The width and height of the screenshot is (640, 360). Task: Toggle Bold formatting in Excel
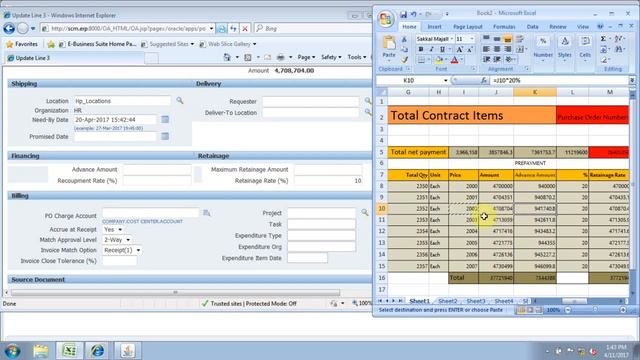[x=421, y=49]
